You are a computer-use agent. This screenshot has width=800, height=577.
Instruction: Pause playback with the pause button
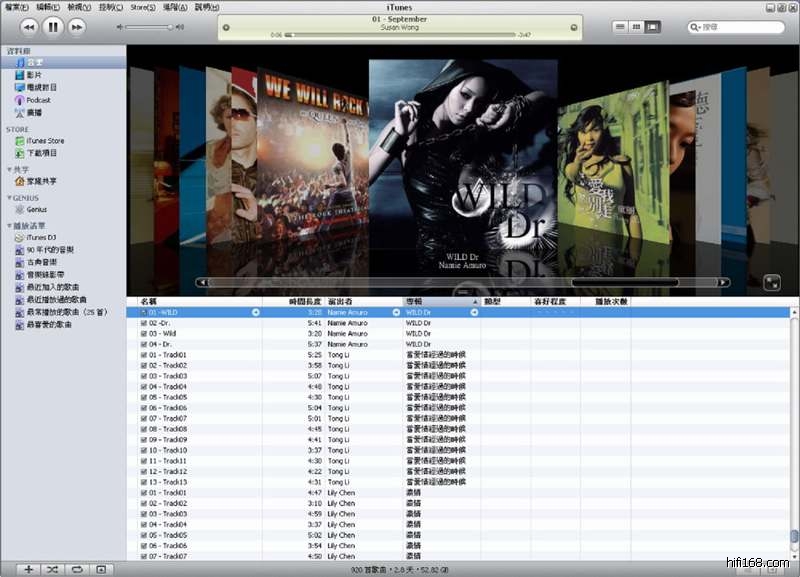[x=53, y=27]
